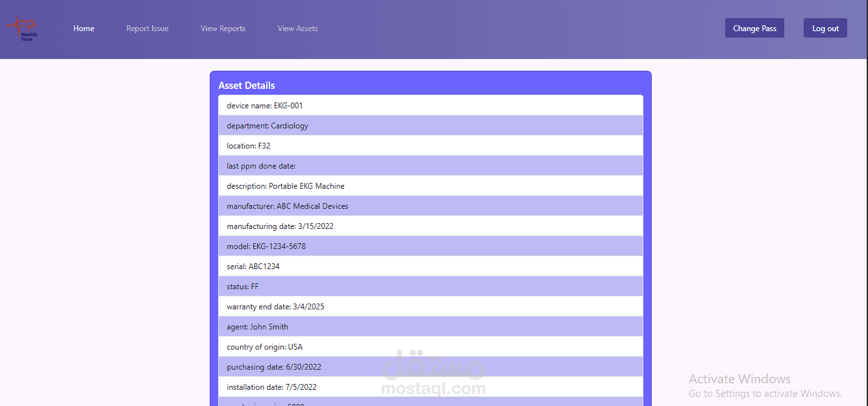Go to the Home menu item
This screenshot has height=406, width=868.
point(84,29)
